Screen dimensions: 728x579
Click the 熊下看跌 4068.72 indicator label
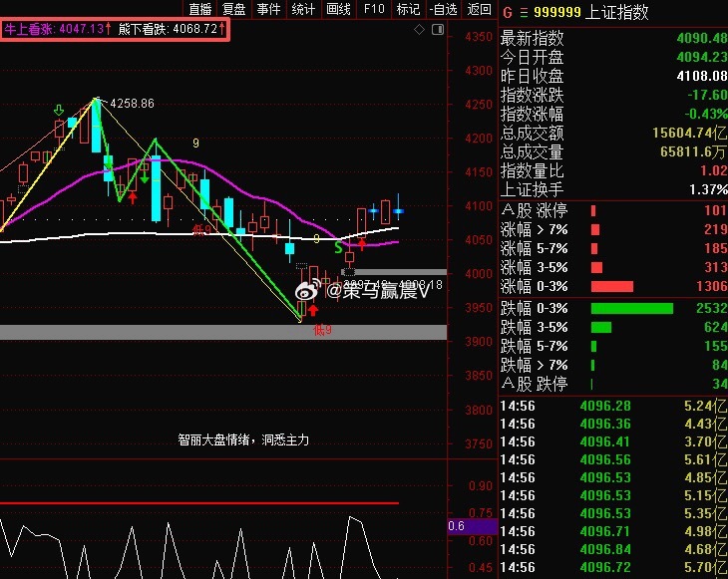click(172, 29)
